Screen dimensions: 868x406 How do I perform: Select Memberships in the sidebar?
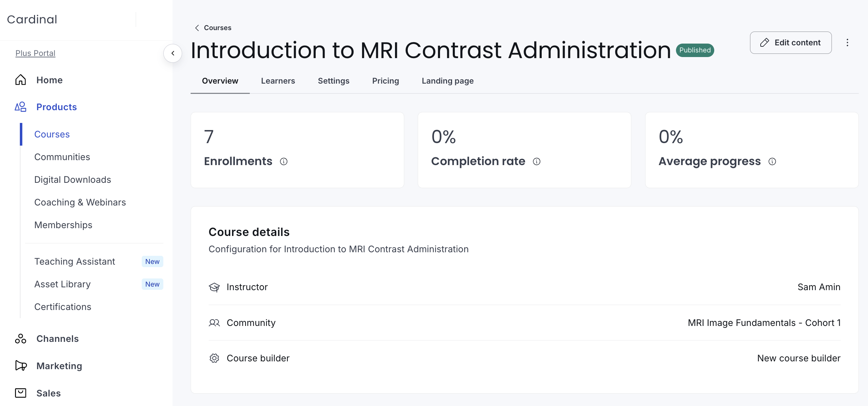coord(63,225)
